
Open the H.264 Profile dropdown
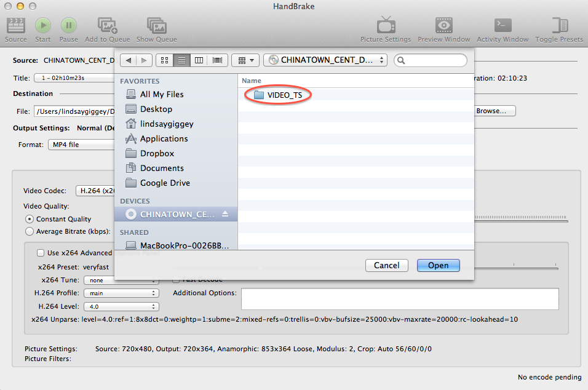[122, 293]
